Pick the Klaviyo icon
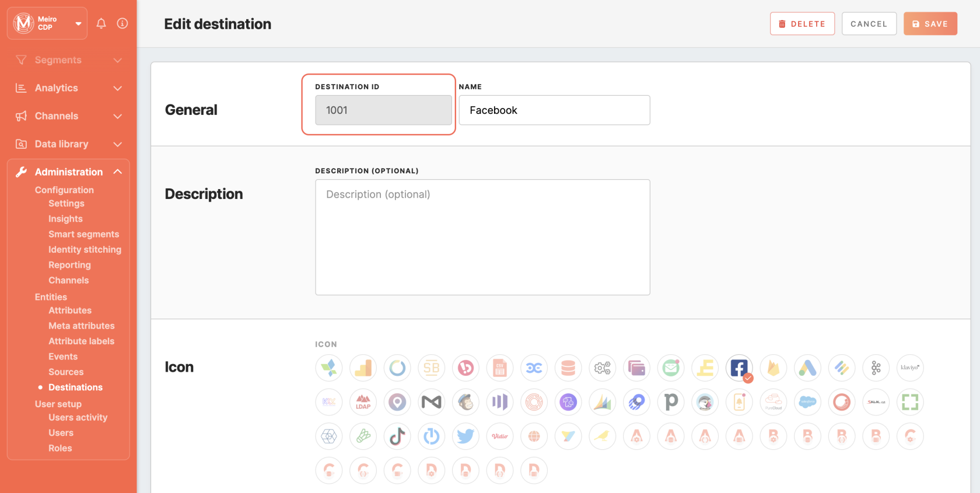This screenshot has height=493, width=980. [x=909, y=368]
